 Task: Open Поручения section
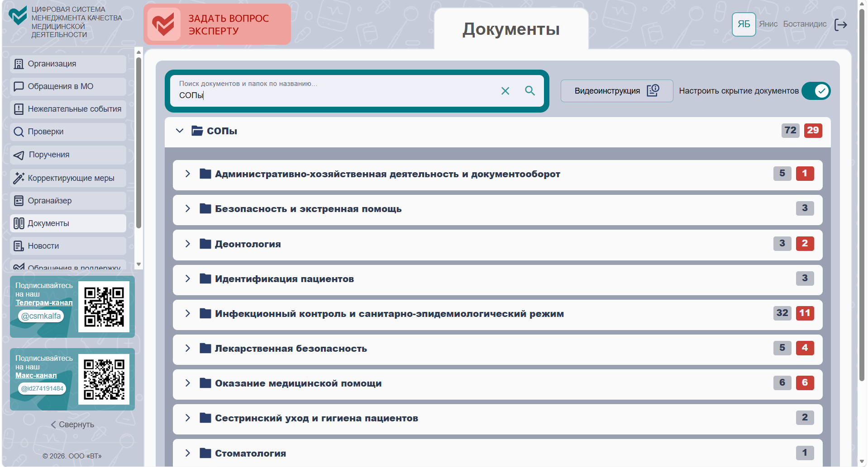click(68, 155)
